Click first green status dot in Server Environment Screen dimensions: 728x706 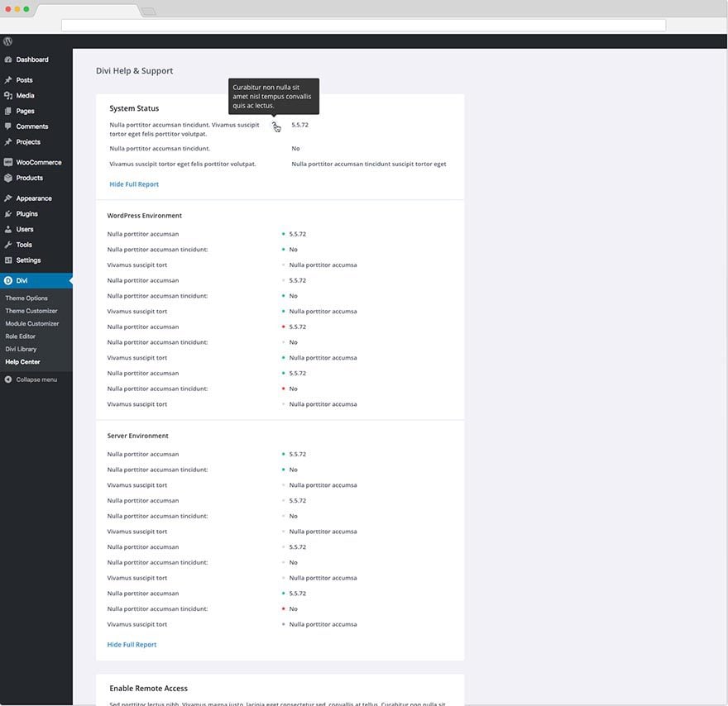(283, 454)
